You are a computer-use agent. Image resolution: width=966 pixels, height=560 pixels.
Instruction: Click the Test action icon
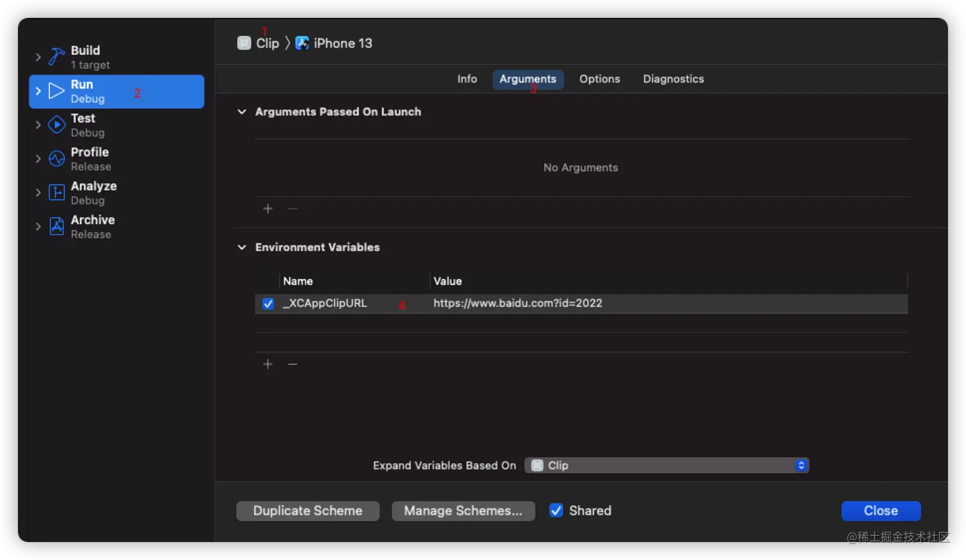coord(57,125)
